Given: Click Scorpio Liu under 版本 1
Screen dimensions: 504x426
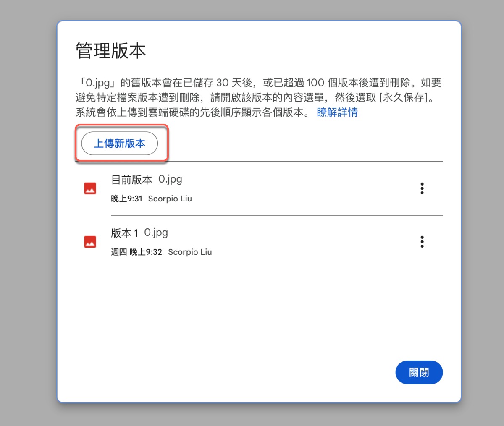Looking at the screenshot, I should (x=190, y=252).
